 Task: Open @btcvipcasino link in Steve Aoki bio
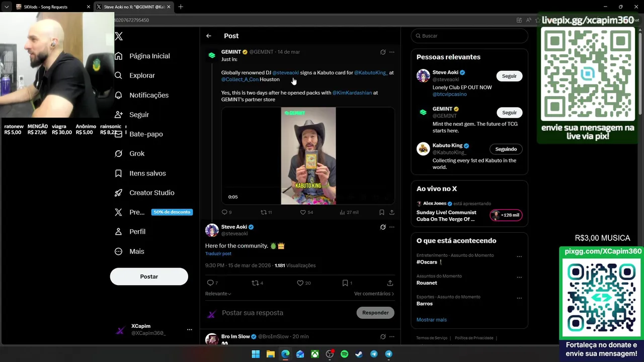(449, 94)
